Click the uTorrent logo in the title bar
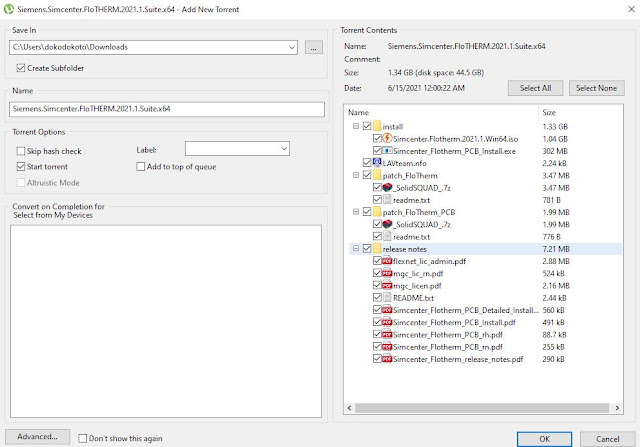 point(8,9)
